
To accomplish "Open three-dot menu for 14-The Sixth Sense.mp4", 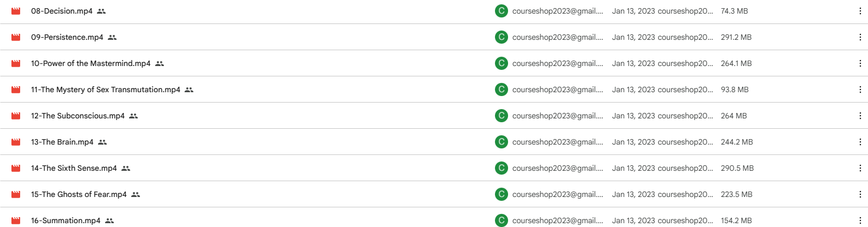I will pos(860,168).
